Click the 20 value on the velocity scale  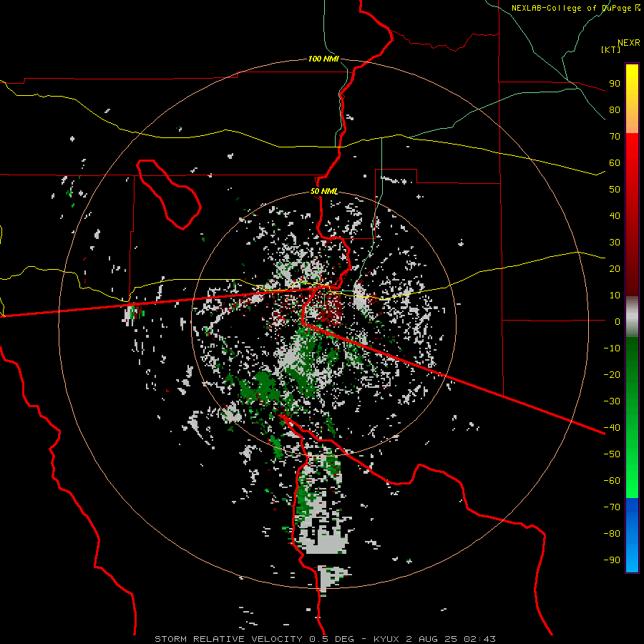pyautogui.click(x=615, y=268)
